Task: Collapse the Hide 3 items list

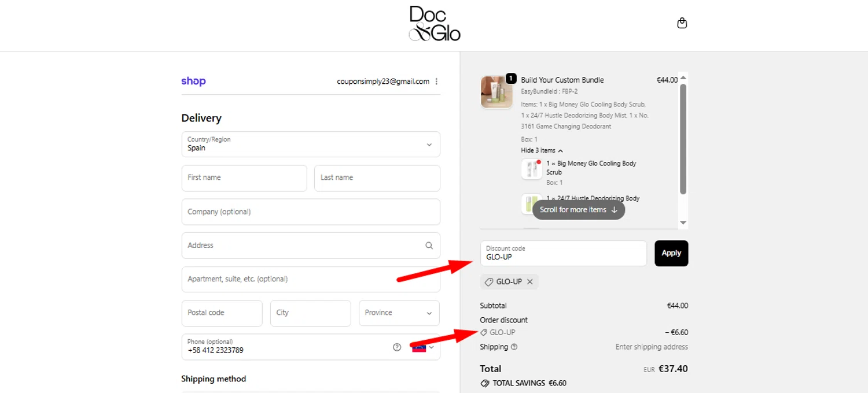Action: [542, 150]
